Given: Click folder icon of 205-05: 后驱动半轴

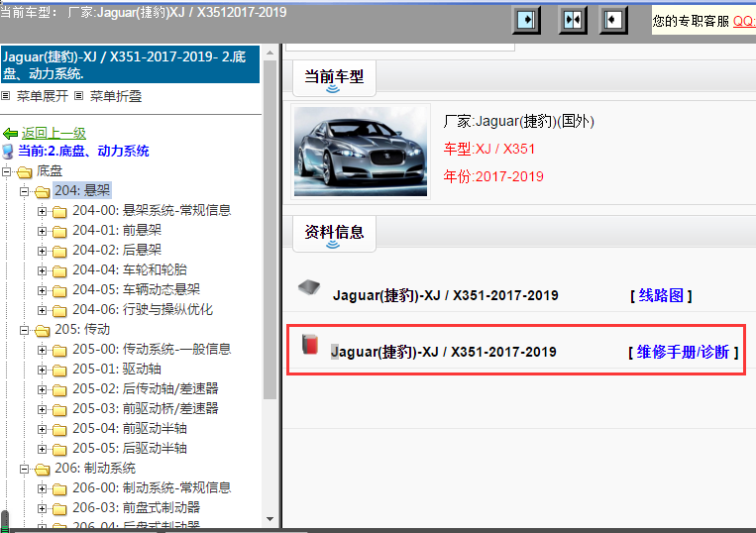Looking at the screenshot, I should coord(59,450).
